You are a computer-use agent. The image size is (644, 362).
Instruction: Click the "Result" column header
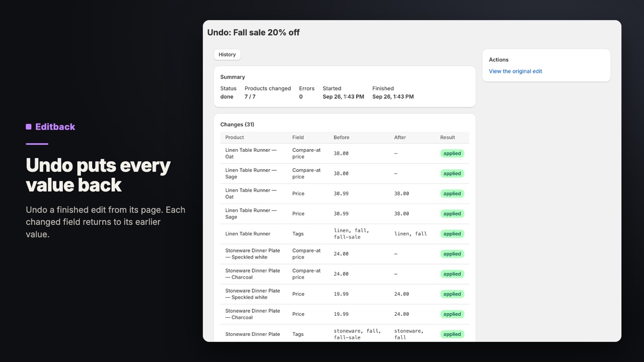coord(447,137)
